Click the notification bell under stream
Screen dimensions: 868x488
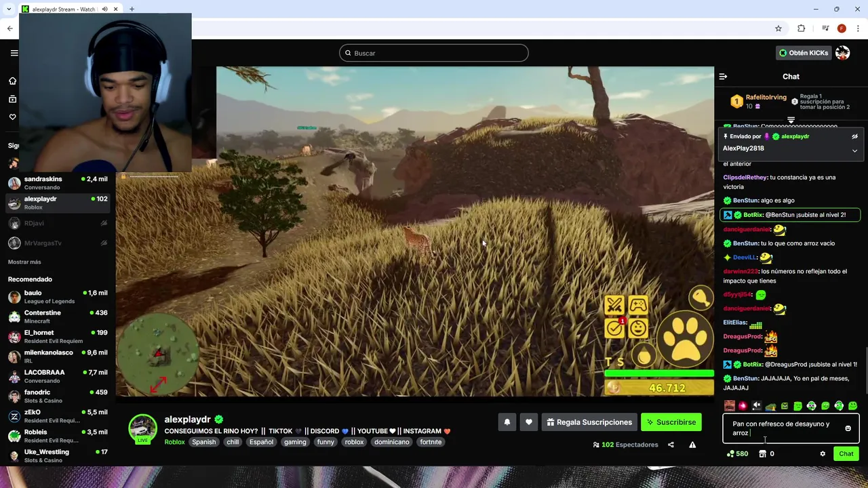pos(507,422)
